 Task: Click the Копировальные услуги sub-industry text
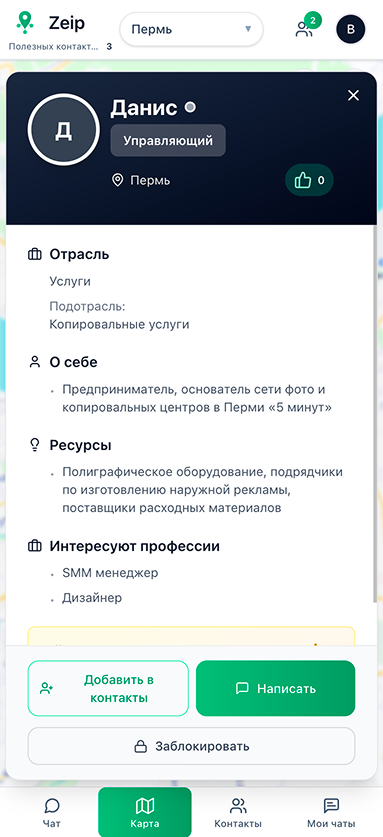tap(119, 325)
